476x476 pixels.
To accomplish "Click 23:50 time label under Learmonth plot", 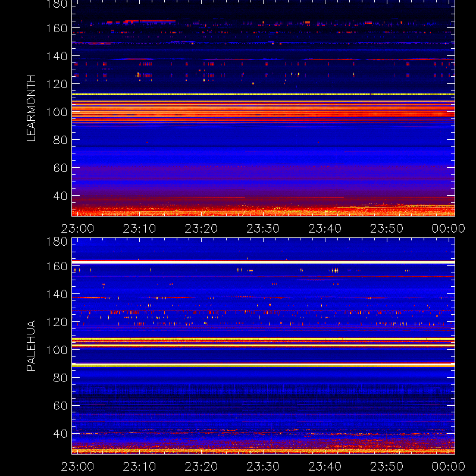I will pyautogui.click(x=387, y=228).
